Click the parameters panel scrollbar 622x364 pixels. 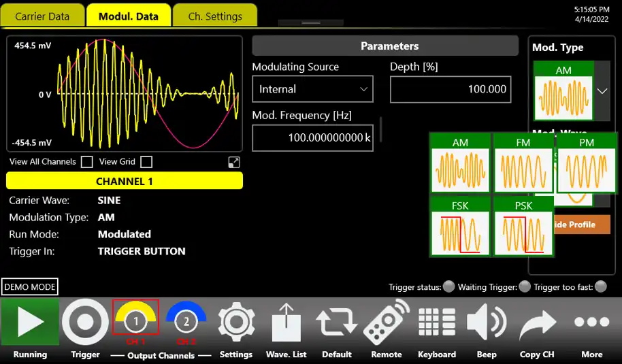(x=381, y=129)
